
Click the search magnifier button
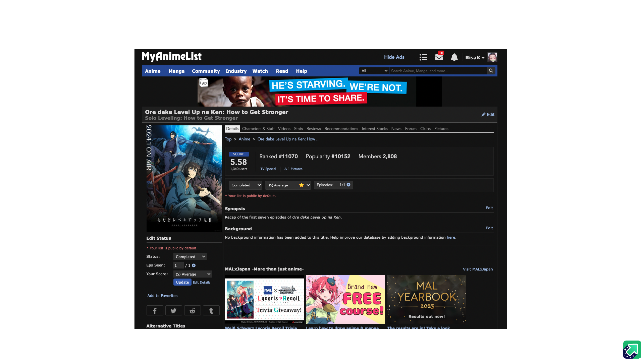[491, 71]
